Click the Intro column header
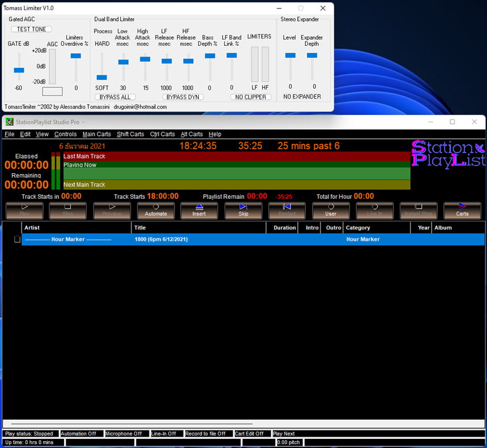 309,228
